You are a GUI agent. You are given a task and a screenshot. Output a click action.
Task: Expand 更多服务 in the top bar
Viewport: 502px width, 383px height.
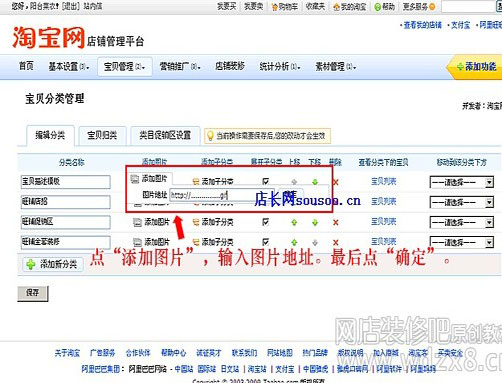tap(419, 6)
